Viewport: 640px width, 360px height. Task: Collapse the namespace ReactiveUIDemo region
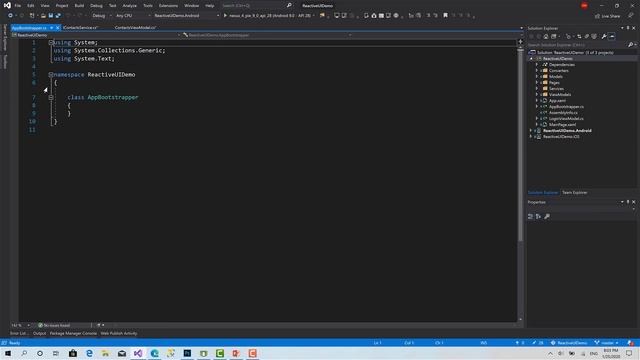[51, 75]
